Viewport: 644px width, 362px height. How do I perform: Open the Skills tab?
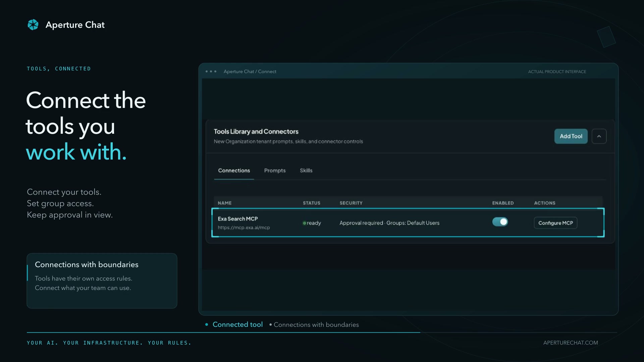[306, 171]
